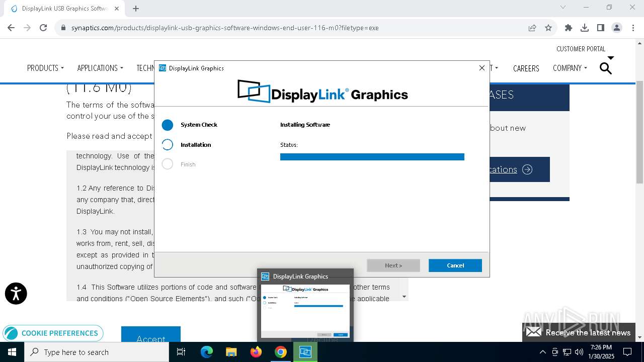This screenshot has width=644, height=362.
Task: Click the Finish step circle icon
Action: click(168, 164)
